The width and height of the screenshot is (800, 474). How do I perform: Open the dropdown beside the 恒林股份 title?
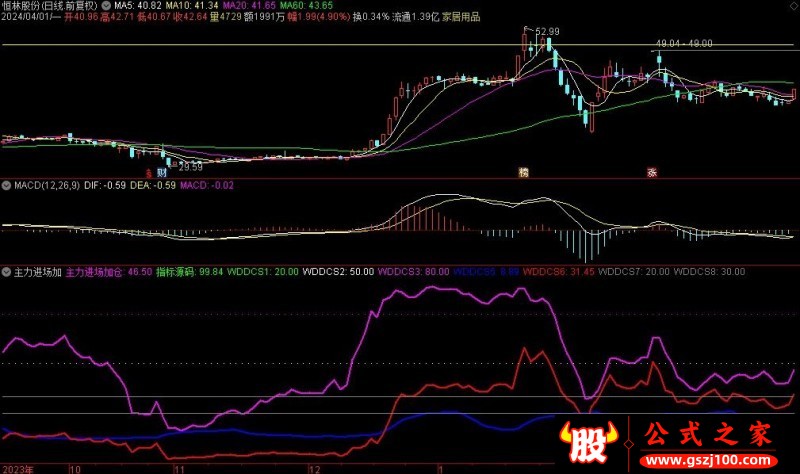[106, 6]
